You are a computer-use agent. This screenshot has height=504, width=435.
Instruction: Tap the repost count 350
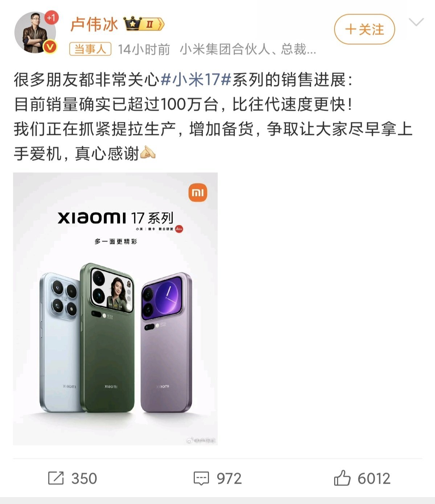click(x=84, y=478)
